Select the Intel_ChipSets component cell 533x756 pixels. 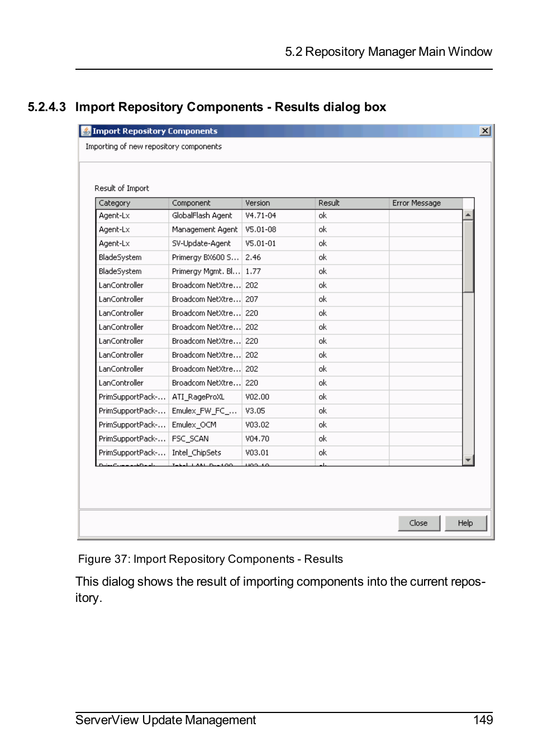coord(206,453)
